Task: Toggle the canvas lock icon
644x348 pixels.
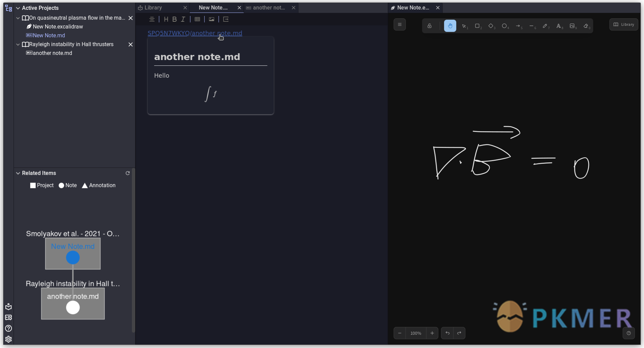Action: [x=429, y=26]
